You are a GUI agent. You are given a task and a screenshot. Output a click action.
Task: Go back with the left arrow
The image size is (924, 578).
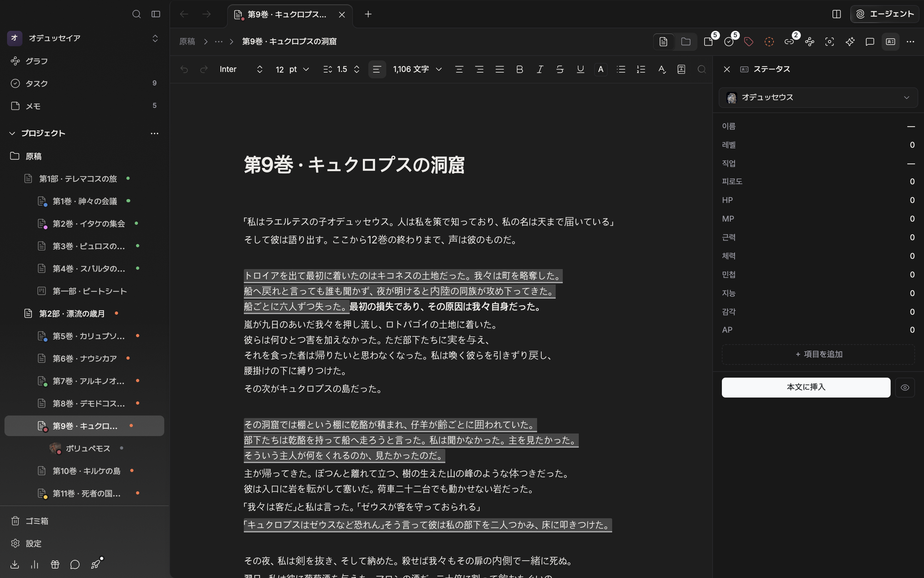(184, 14)
